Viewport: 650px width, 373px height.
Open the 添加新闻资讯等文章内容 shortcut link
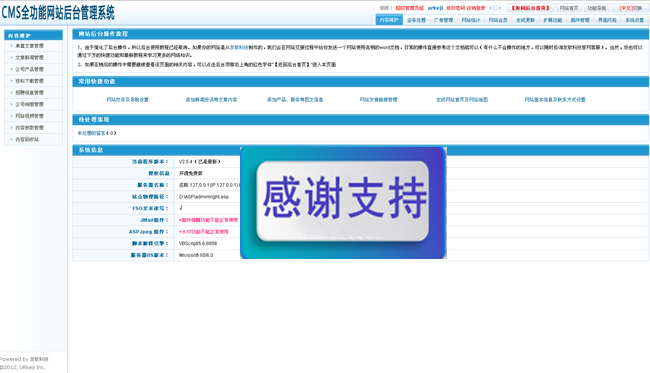pyautogui.click(x=211, y=99)
